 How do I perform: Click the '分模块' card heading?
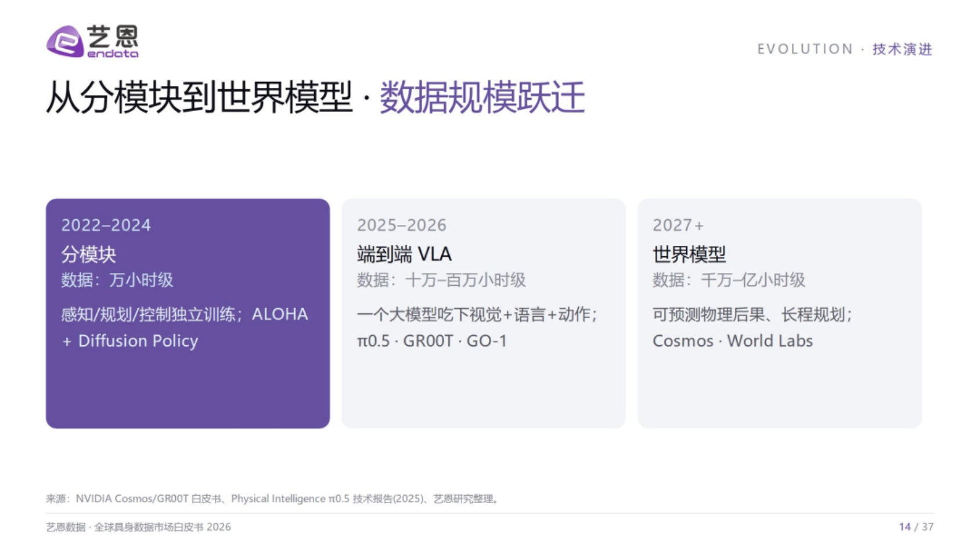89,254
